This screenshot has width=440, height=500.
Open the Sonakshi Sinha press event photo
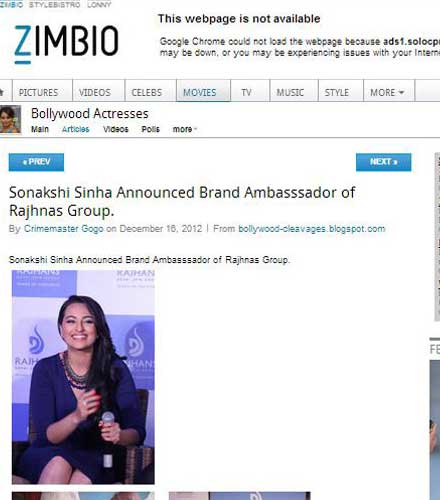pyautogui.click(x=83, y=377)
